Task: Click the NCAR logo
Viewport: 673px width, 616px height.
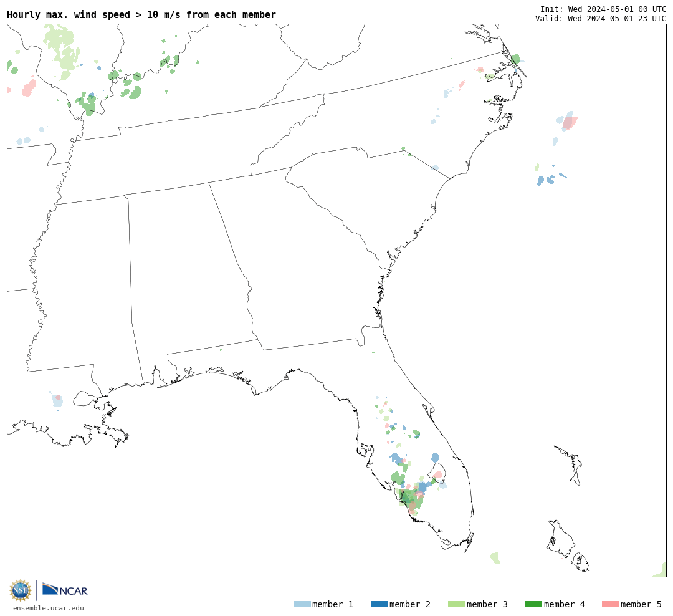Action: 65,590
